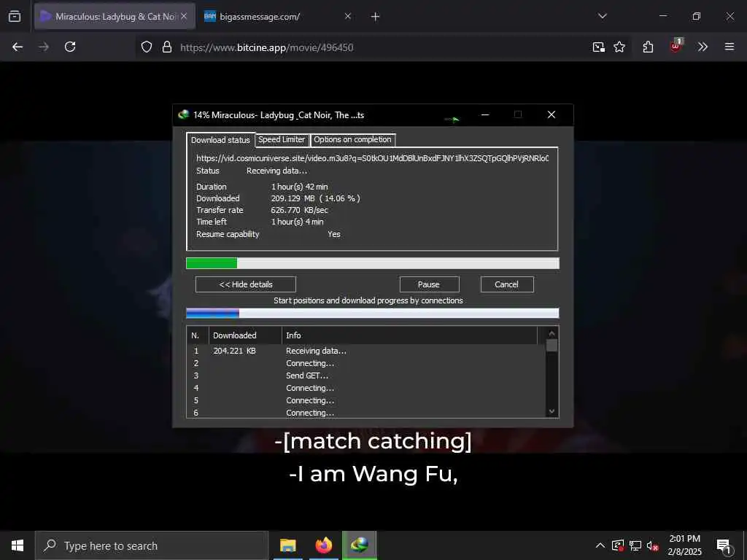Switch to Speed Limiter tab
This screenshot has height=560, width=747.
(282, 139)
